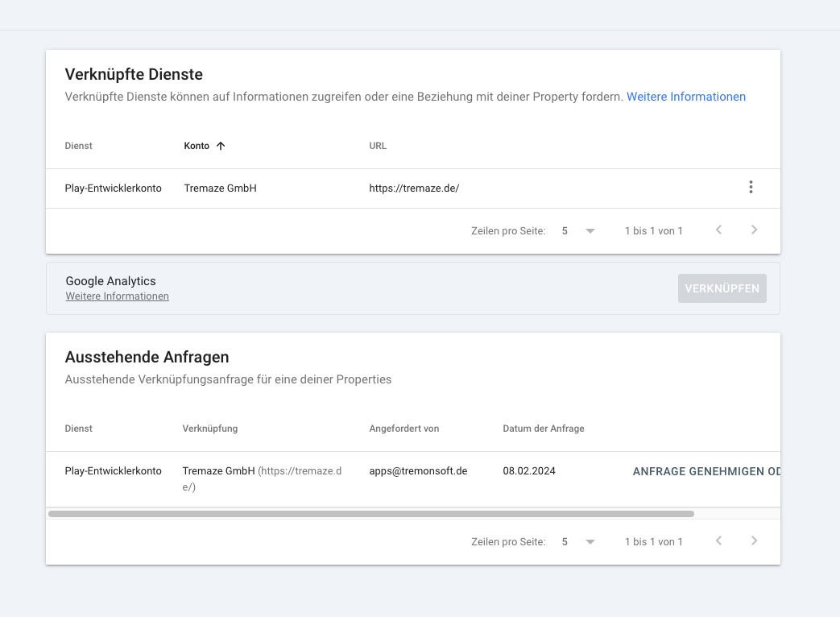This screenshot has height=617, width=840.
Task: Select the https://tremaze.de/ URL cell
Action: (x=414, y=188)
